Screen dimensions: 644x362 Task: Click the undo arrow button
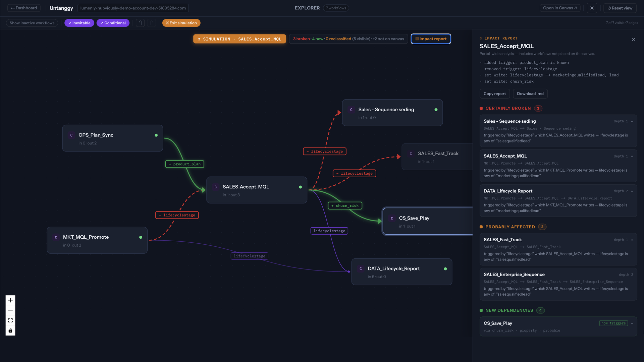point(140,23)
